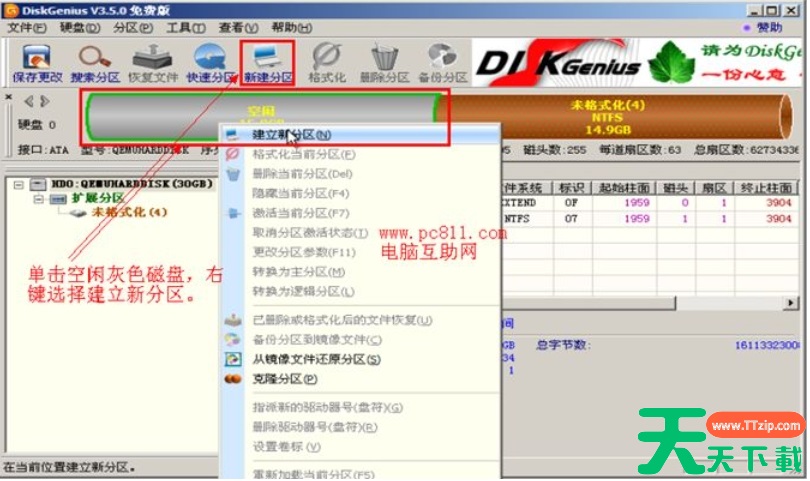
Task: Open the 分区(P) menu
Action: click(x=133, y=27)
